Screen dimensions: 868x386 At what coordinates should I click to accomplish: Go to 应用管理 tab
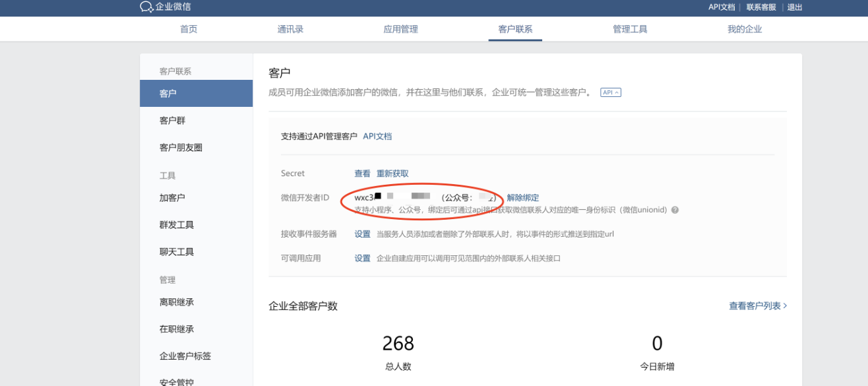[x=400, y=29]
